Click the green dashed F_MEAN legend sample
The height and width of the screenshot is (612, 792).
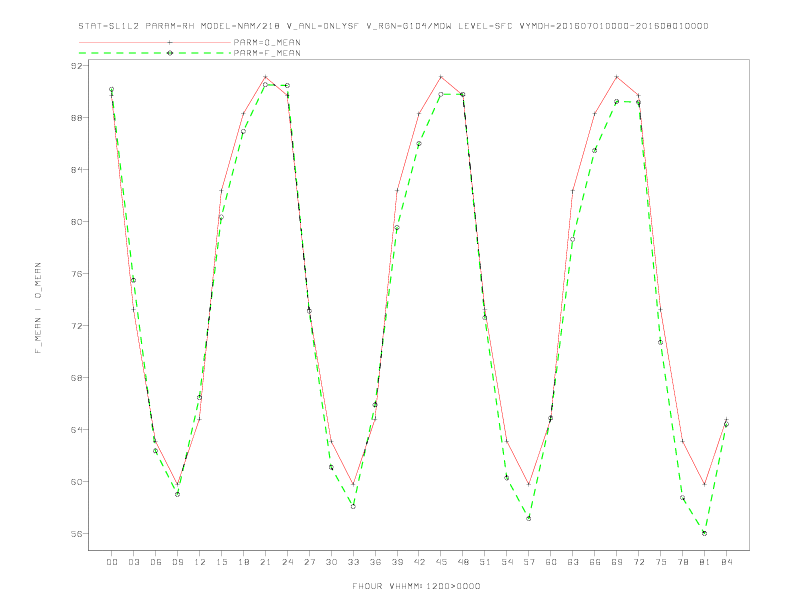[x=155, y=53]
